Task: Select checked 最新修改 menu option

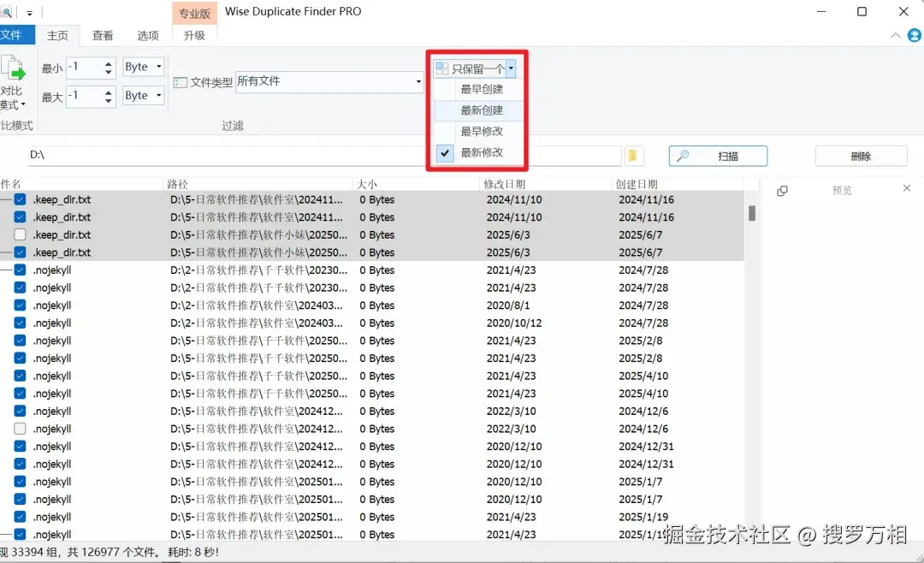Action: (x=482, y=152)
